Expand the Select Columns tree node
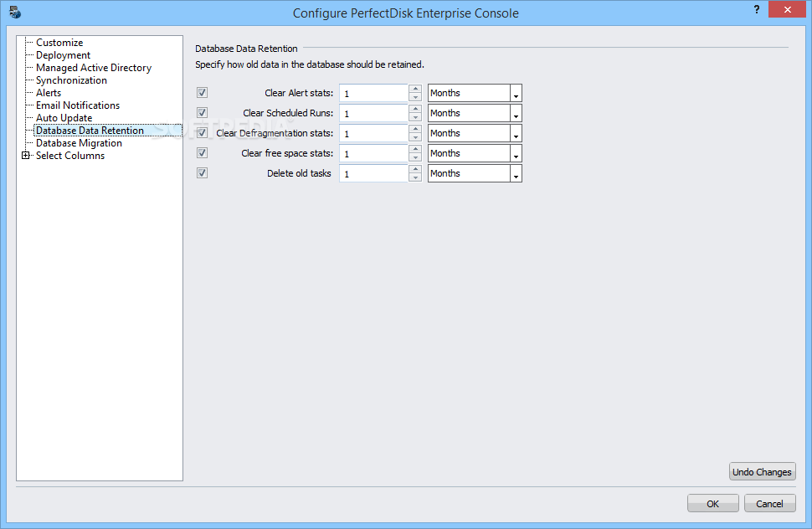812x529 pixels. pos(25,156)
